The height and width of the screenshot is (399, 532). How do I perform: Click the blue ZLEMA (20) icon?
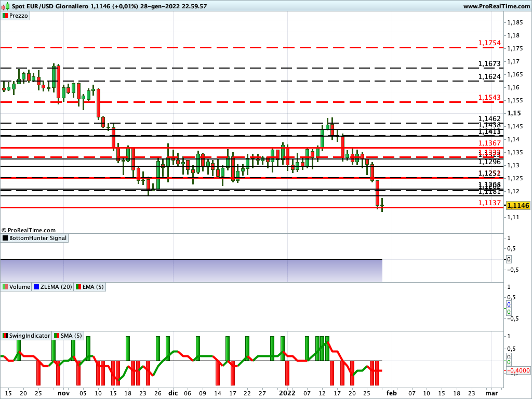[x=36, y=286]
